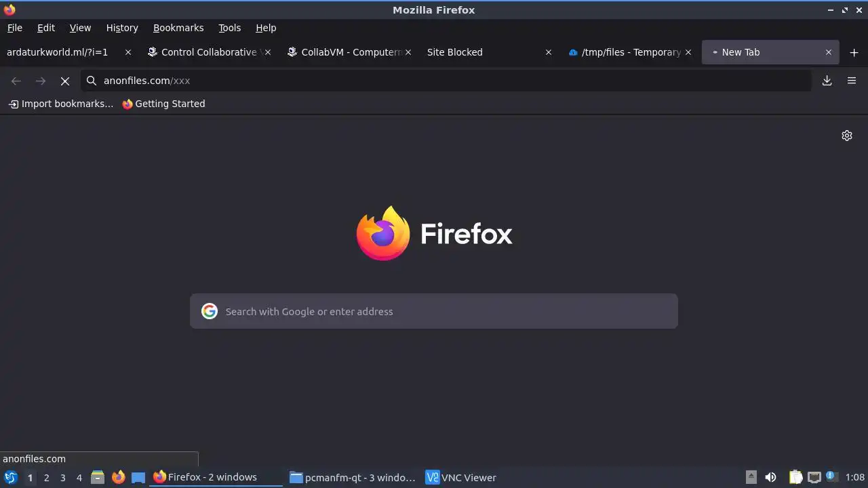Image resolution: width=868 pixels, height=488 pixels.
Task: Close the ardaturkworld.ml tab
Action: [x=127, y=52]
